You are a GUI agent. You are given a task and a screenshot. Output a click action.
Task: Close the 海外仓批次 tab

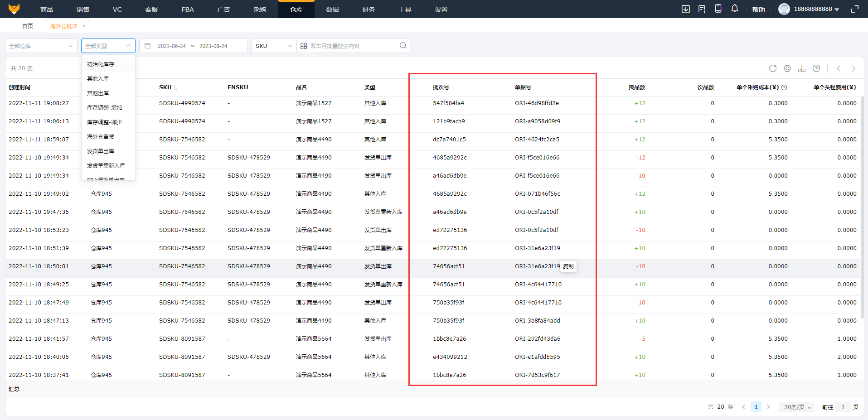pos(84,26)
